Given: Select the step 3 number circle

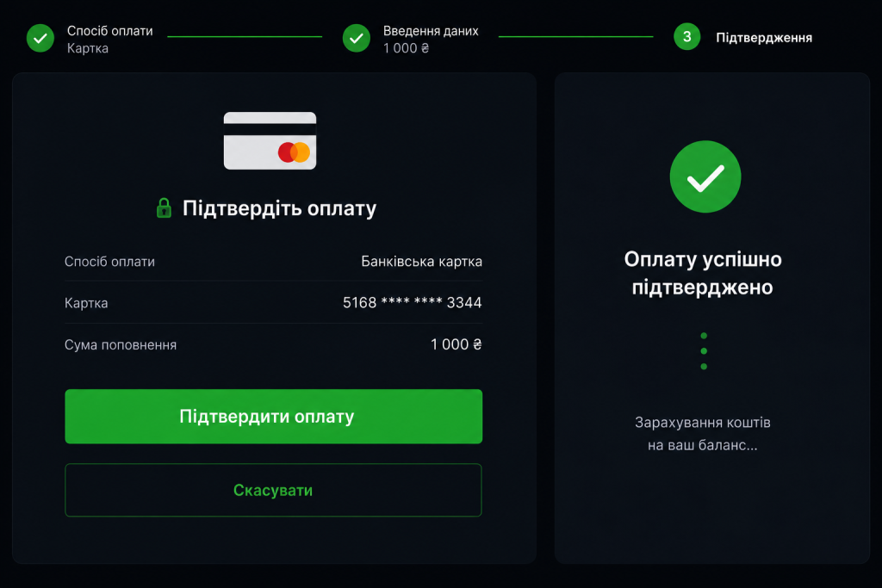Looking at the screenshot, I should [x=686, y=37].
